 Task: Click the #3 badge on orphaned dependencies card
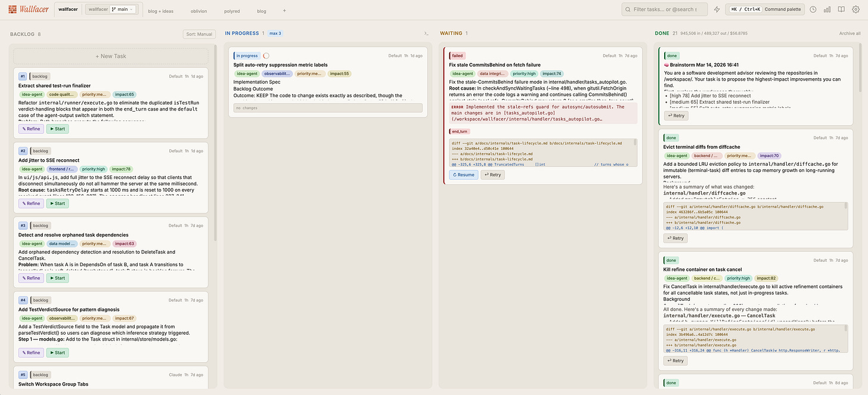tap(23, 226)
